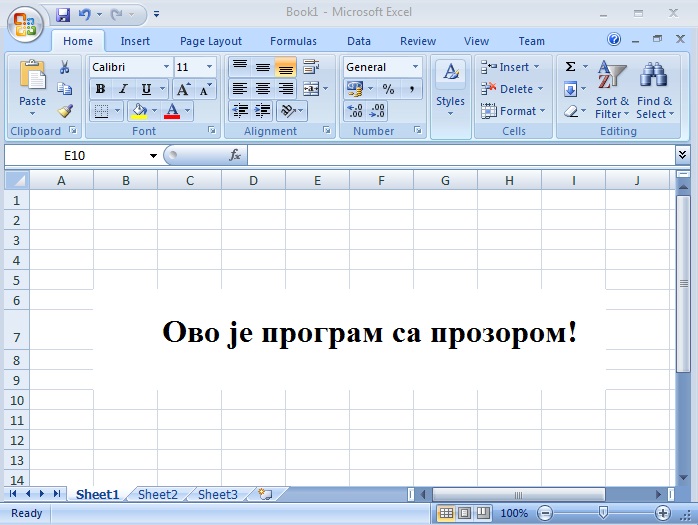This screenshot has width=698, height=525.
Task: Open the Formulas ribbon tab
Action: pyautogui.click(x=293, y=41)
